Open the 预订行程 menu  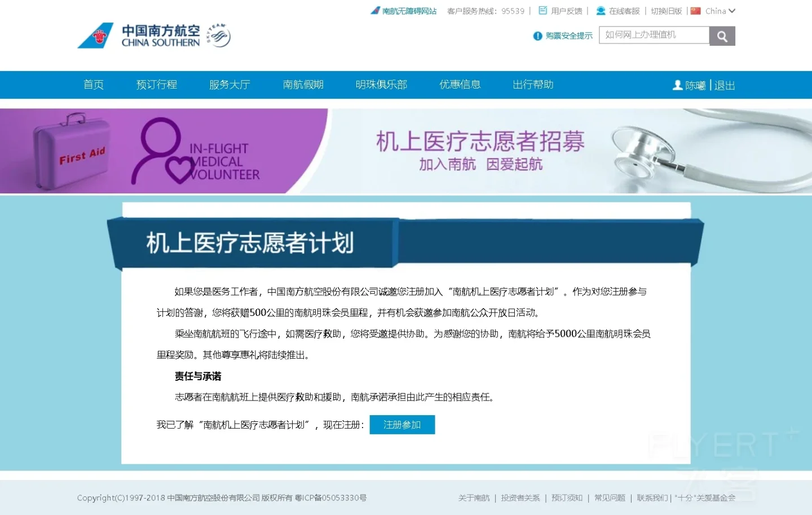point(157,85)
